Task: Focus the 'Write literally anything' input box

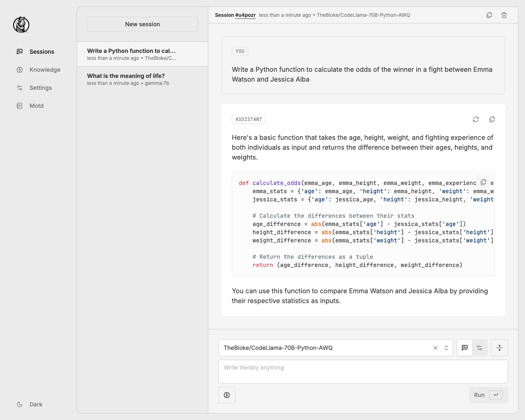Action: (363, 372)
